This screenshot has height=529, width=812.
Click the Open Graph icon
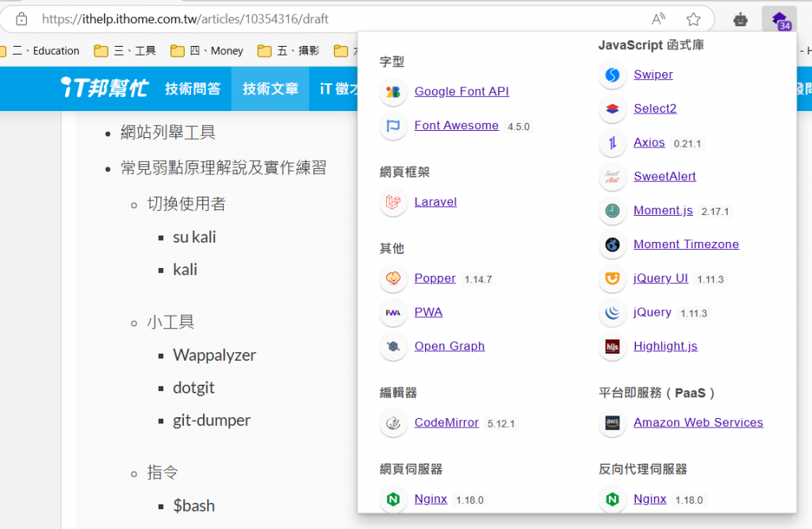[x=393, y=346]
